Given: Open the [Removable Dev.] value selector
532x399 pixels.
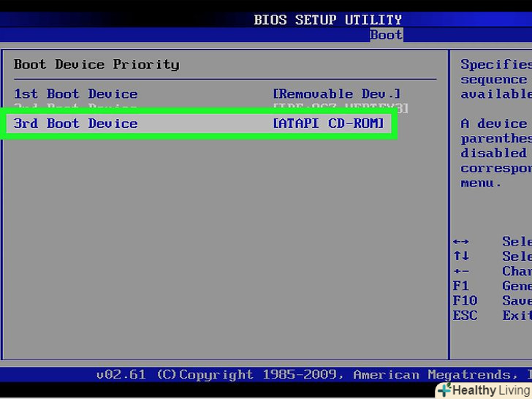Looking at the screenshot, I should click(x=337, y=94).
